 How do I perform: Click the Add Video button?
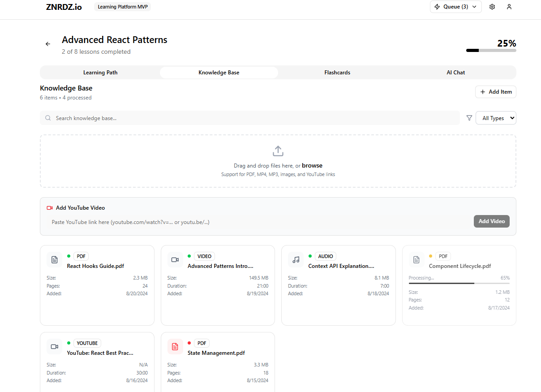492,221
